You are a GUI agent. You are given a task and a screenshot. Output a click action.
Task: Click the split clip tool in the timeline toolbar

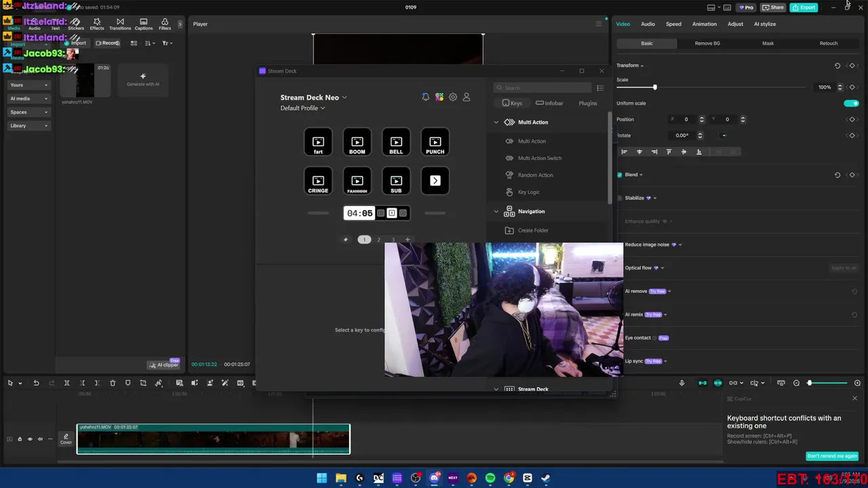point(66,383)
